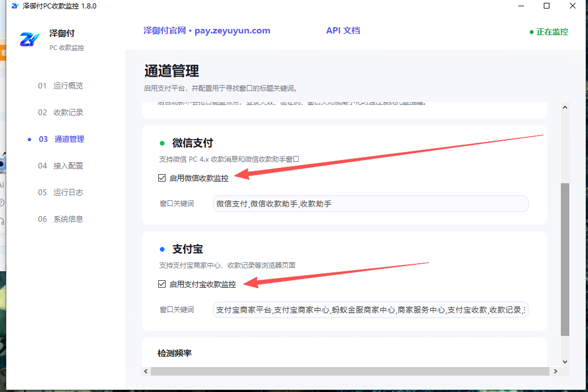Click the 泽御付 logo icon in sidebar
The image size is (588, 392).
29,39
